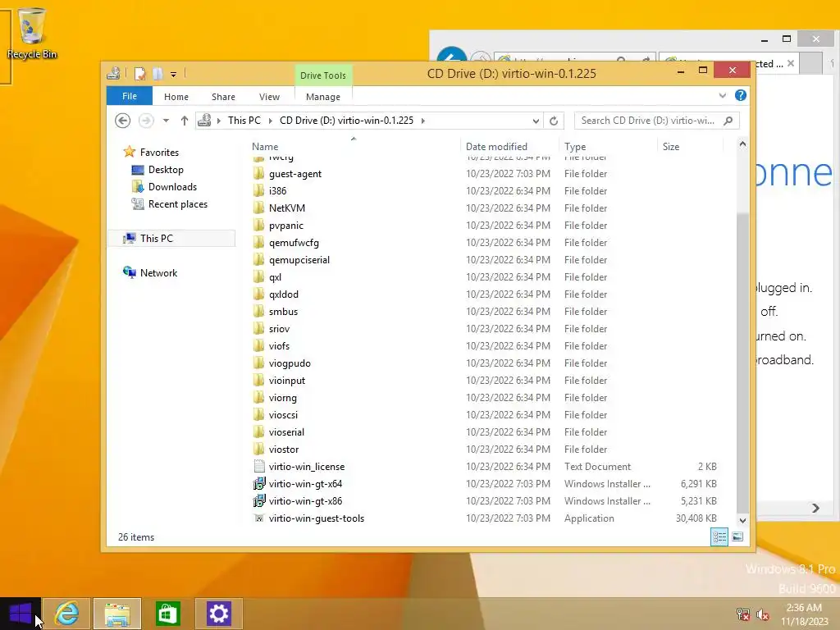Open the Customize Quick Access Toolbar dropdown
The height and width of the screenshot is (630, 840).
tap(174, 75)
